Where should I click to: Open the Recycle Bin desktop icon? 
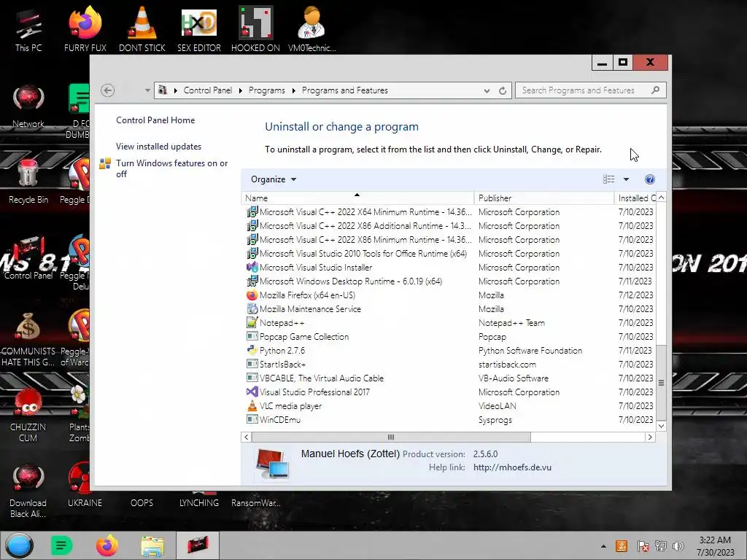pyautogui.click(x=28, y=182)
